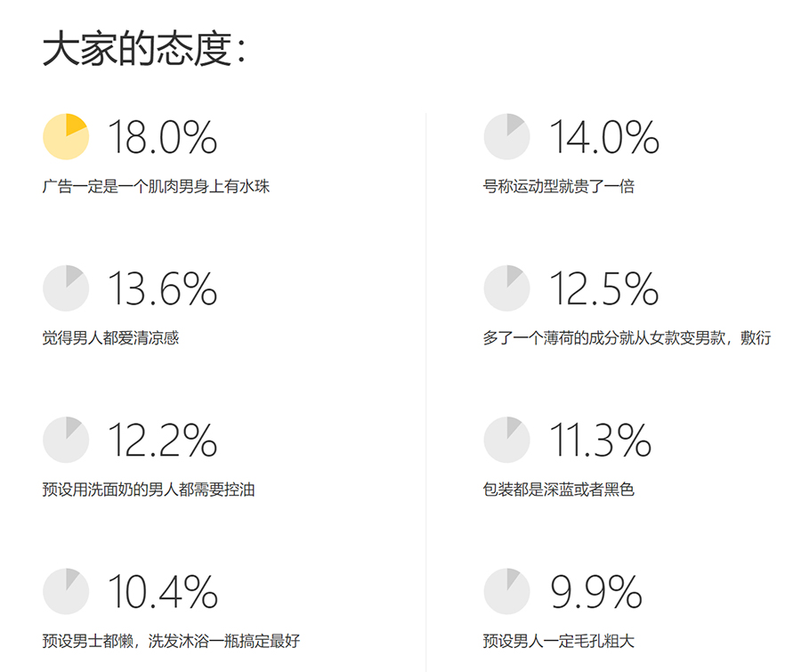Select the 14.0% percentage figure
The image size is (801, 672).
[603, 137]
